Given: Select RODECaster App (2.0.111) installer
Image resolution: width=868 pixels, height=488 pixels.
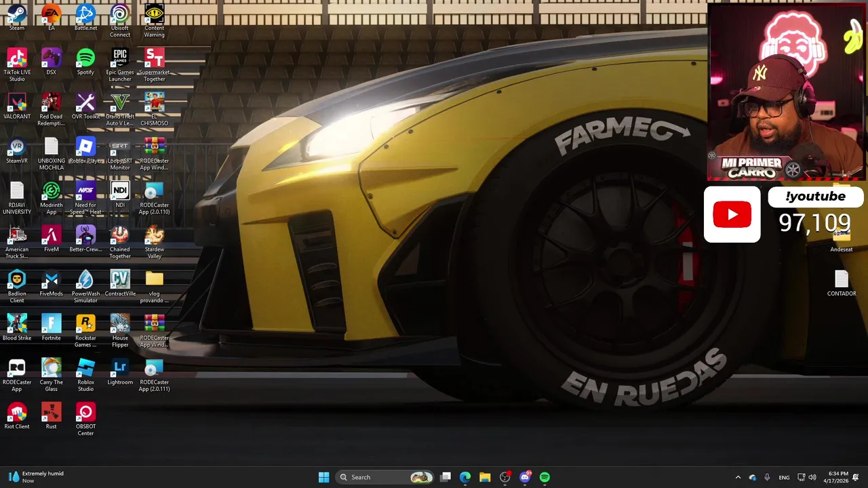Looking at the screenshot, I should point(154,375).
